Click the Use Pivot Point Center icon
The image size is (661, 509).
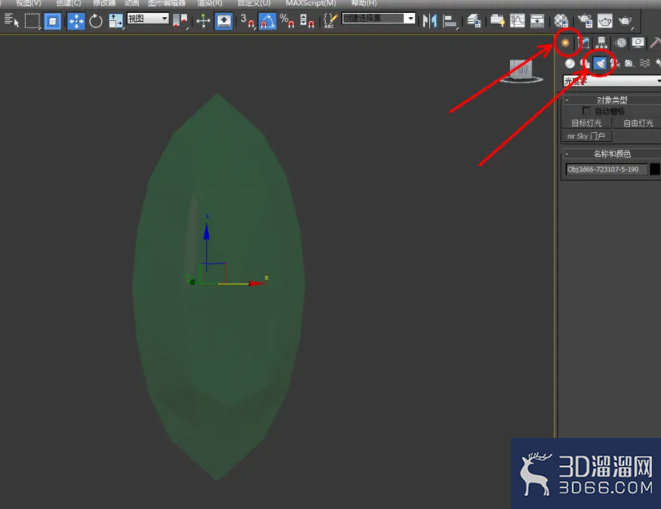tap(180, 21)
